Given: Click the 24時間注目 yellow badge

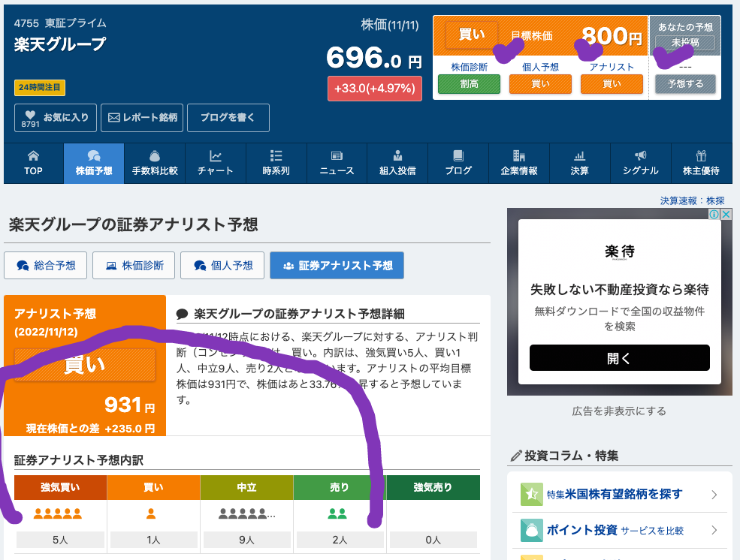Looking at the screenshot, I should (x=40, y=87).
